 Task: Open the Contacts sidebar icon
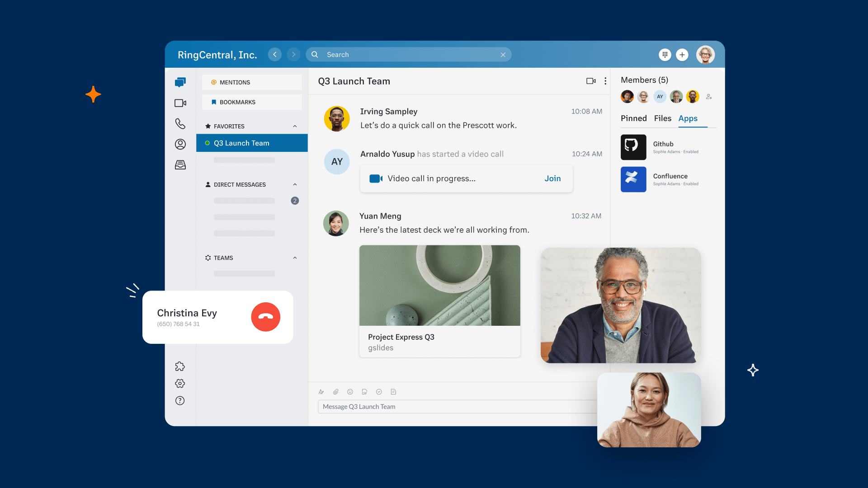click(x=180, y=144)
